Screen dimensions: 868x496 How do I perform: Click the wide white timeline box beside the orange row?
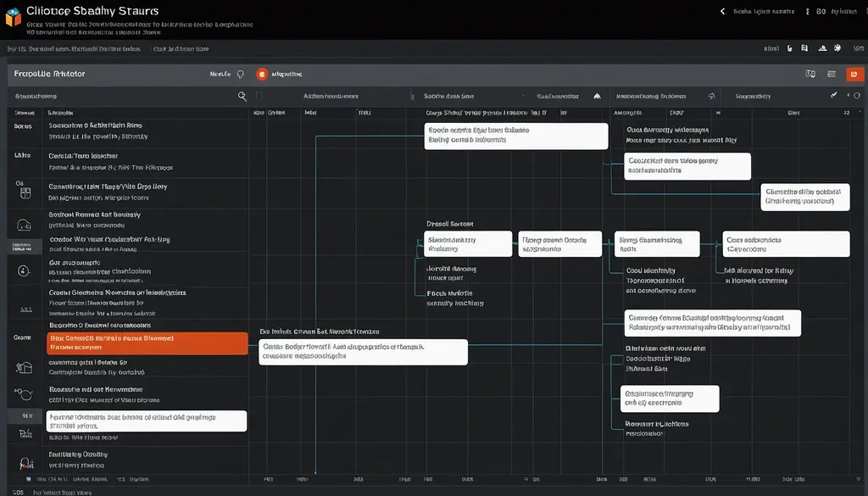tap(363, 352)
